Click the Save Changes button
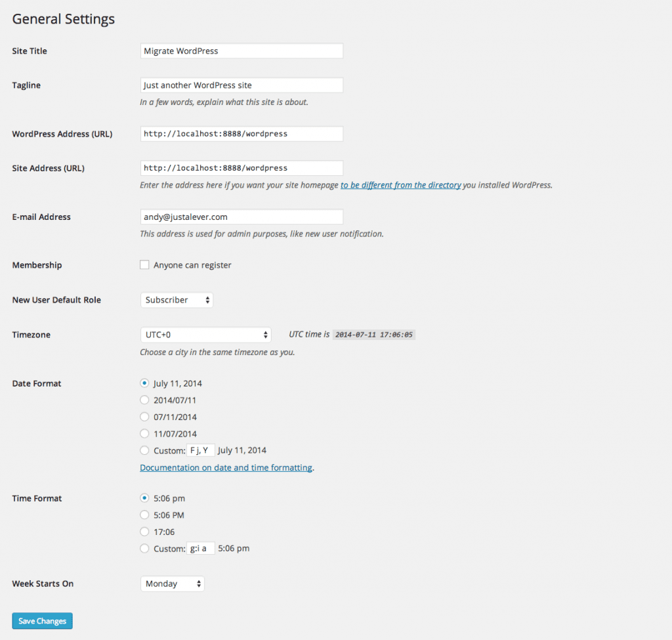The width and height of the screenshot is (672, 640). [x=42, y=620]
